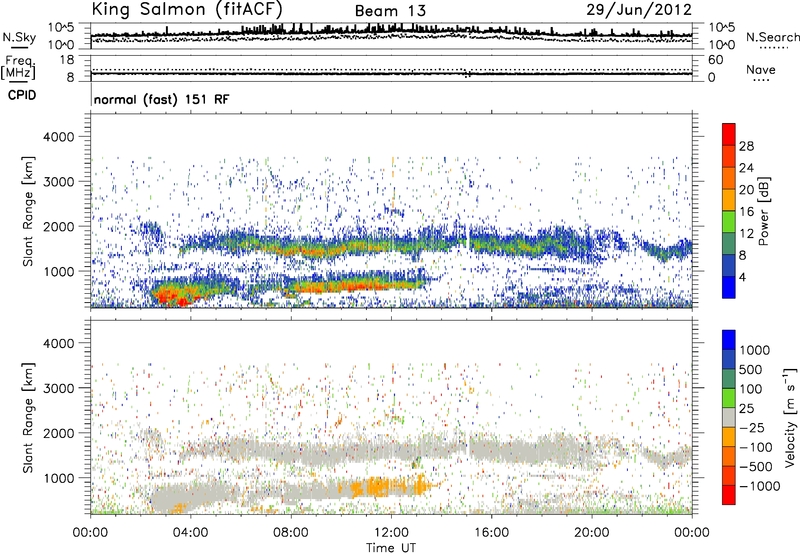Click the sky noise trace in top panel

coord(391,32)
